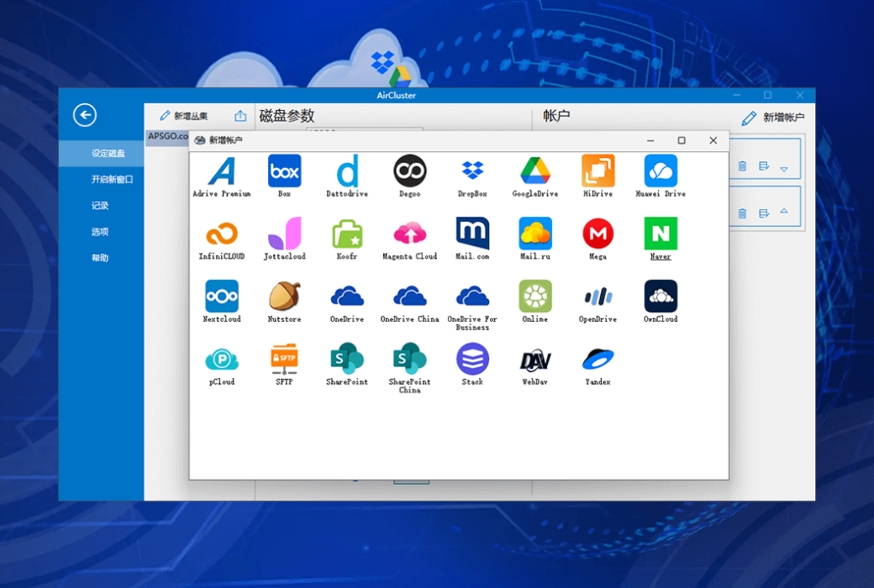Choose Mega as provider
874x588 pixels.
click(597, 239)
